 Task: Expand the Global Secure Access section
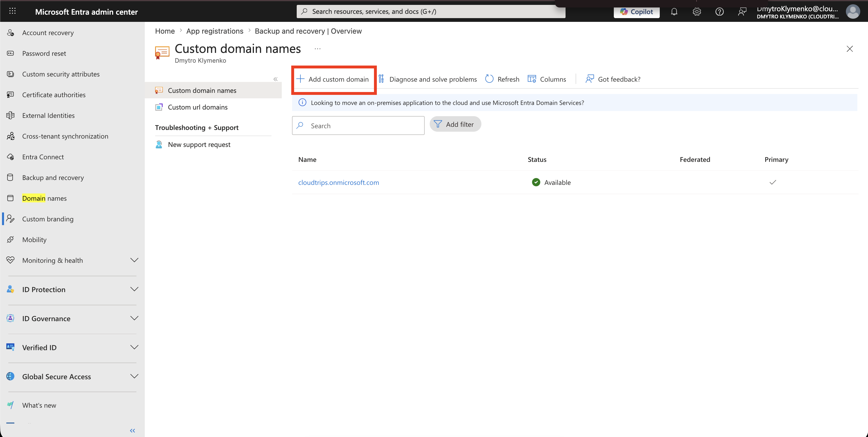(134, 376)
